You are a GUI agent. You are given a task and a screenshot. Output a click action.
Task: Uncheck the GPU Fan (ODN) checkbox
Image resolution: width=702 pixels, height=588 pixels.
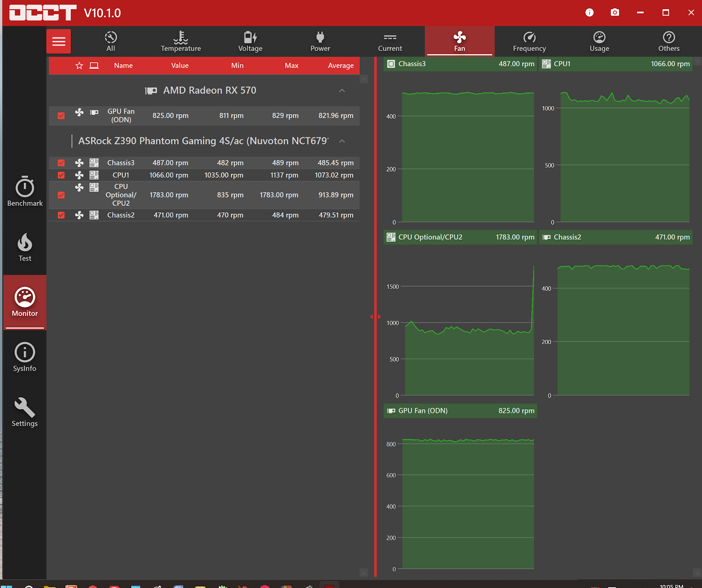(61, 116)
